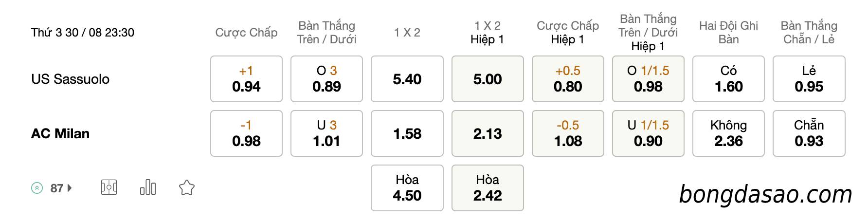Pick first-half Under 1/1.5 at 0.90
This screenshot has width=868, height=222.
tap(648, 133)
